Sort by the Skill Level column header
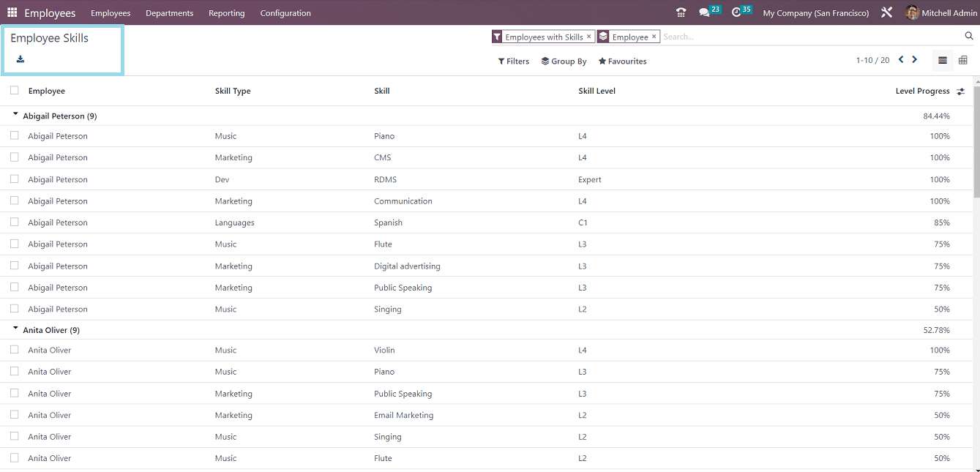The height and width of the screenshot is (472, 980). point(597,91)
